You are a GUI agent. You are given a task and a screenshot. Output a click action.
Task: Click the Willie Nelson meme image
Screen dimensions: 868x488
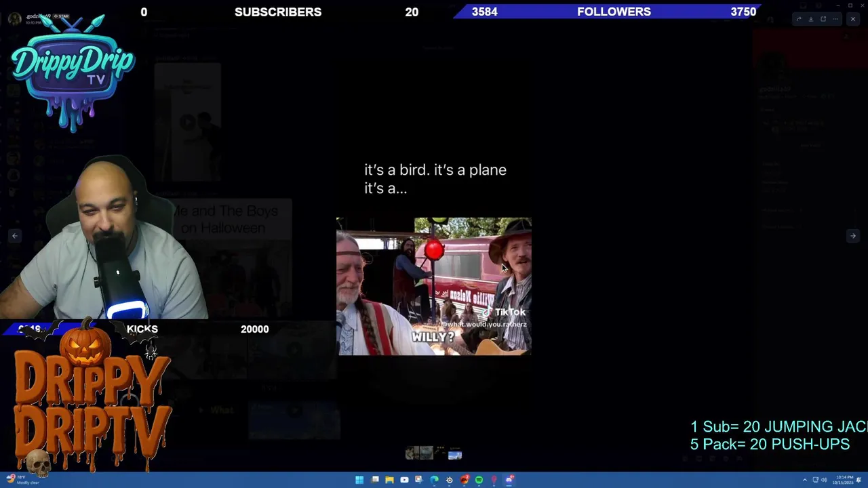[x=434, y=286]
